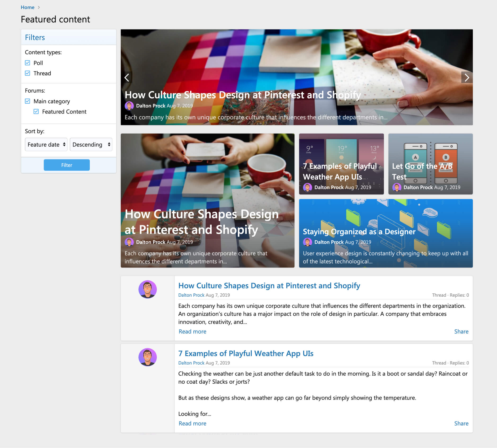Click Dalton Prock's avatar in the Culture Shapes list entry
Viewport: 497px width, 448px height.
(147, 289)
